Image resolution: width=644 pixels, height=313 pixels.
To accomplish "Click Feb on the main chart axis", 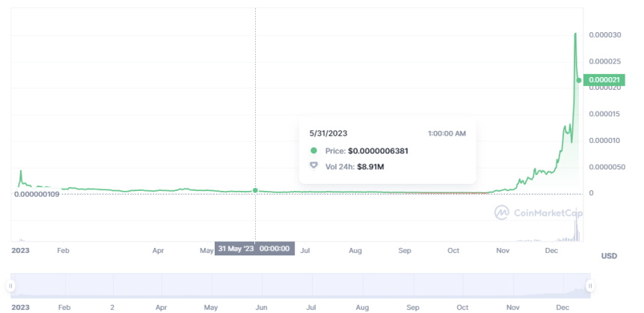I will pos(63,251).
